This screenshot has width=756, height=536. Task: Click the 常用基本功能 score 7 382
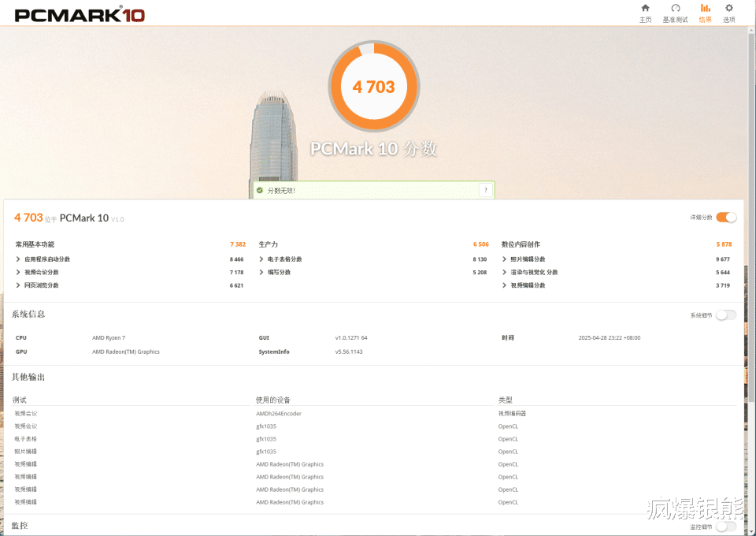tap(238, 244)
